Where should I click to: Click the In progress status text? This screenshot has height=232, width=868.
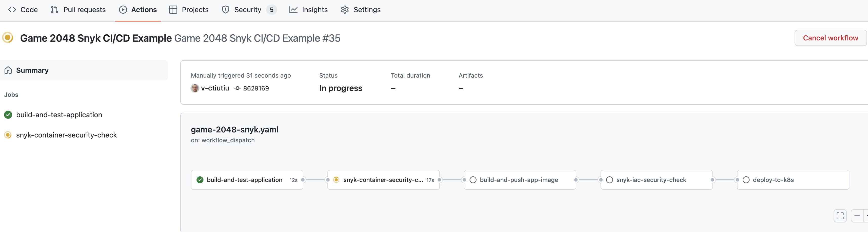click(x=341, y=88)
